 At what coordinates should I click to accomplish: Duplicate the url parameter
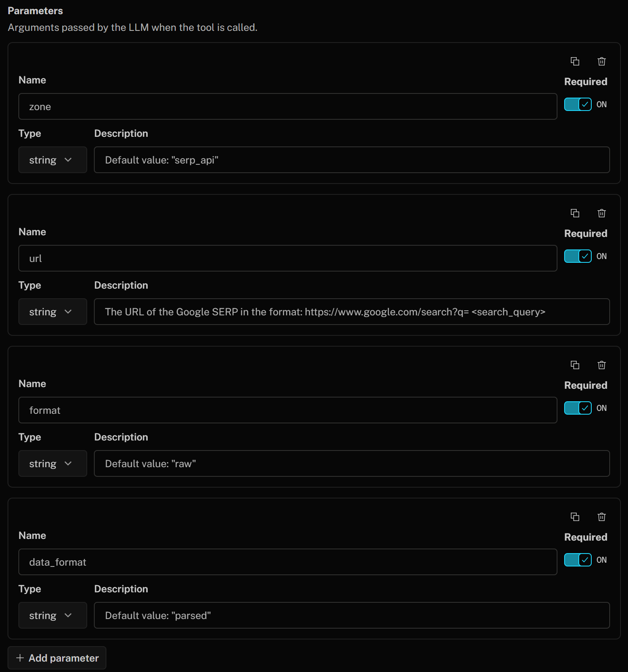click(x=575, y=213)
